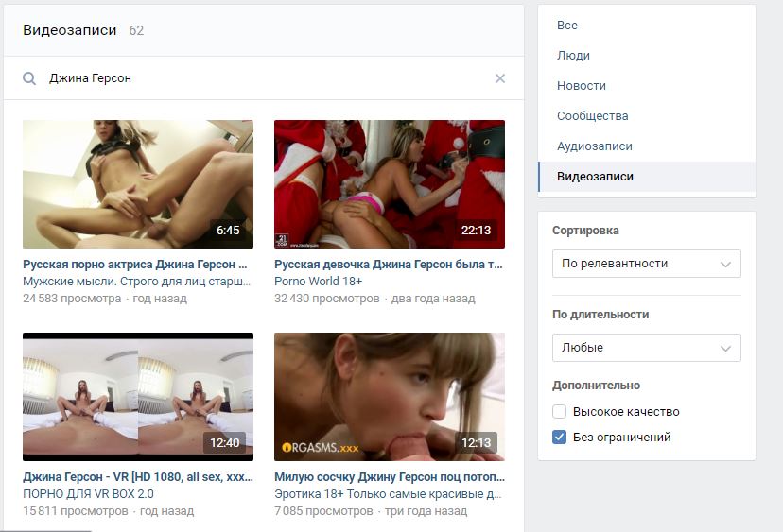
Task: Open the 'По релевантности' sort dropdown
Action: [646, 264]
